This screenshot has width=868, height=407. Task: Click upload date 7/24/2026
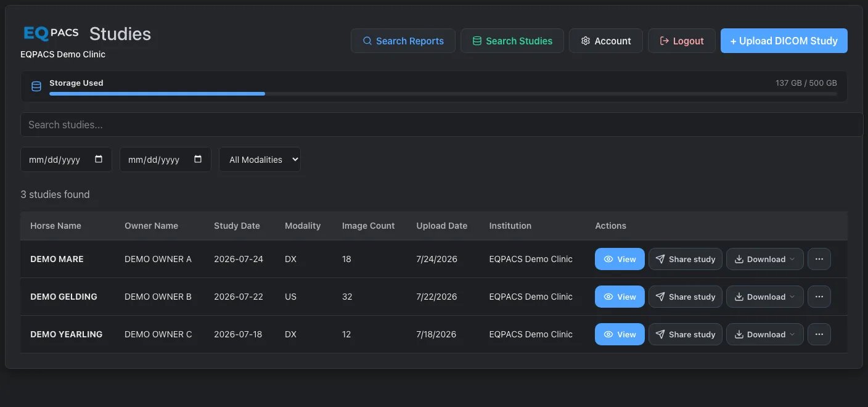click(x=436, y=259)
